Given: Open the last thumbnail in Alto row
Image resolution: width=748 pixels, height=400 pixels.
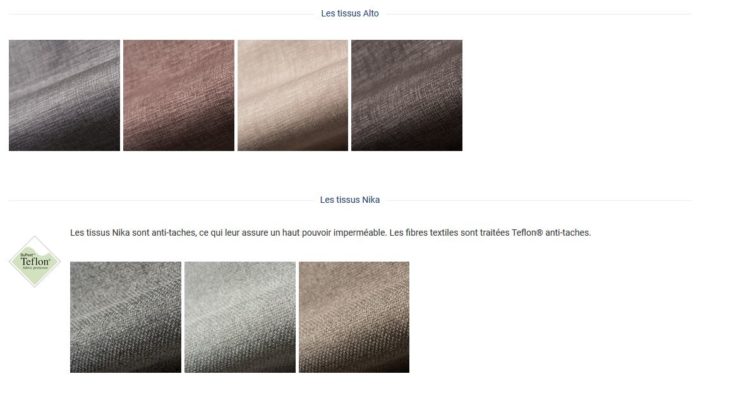Looking at the screenshot, I should coord(407,95).
